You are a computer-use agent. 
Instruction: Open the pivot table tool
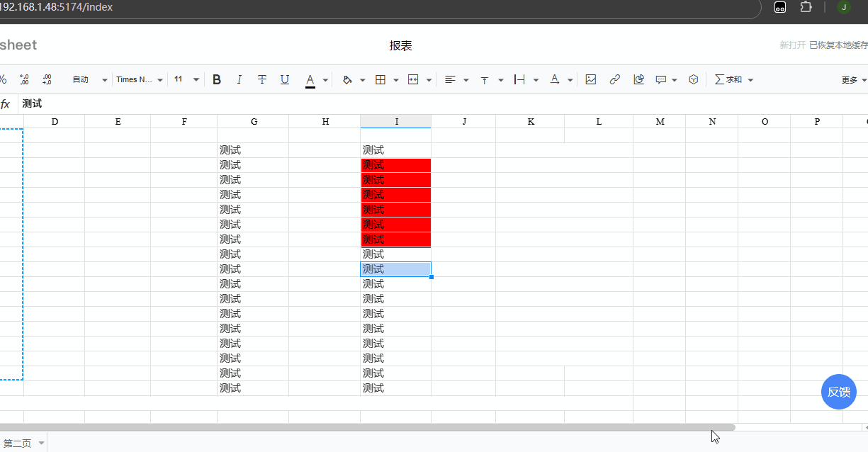694,80
